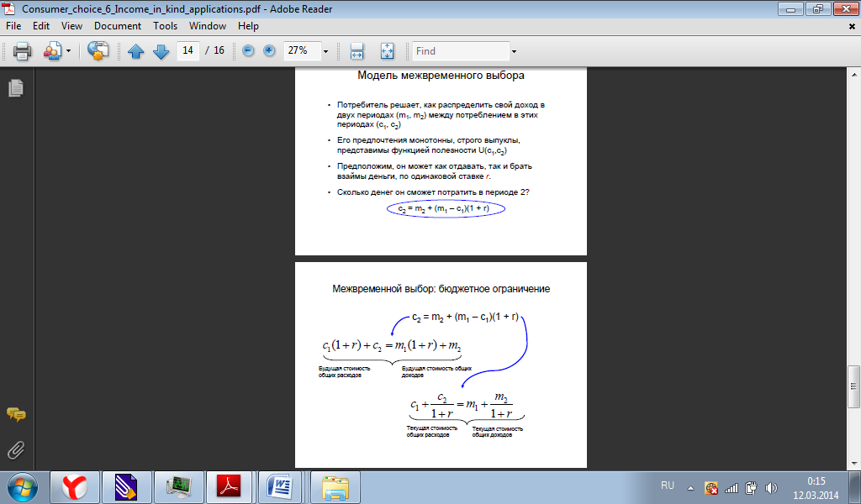Screen dimensions: 861x504
Task: Click the power plug tray icon
Action: coord(751,487)
